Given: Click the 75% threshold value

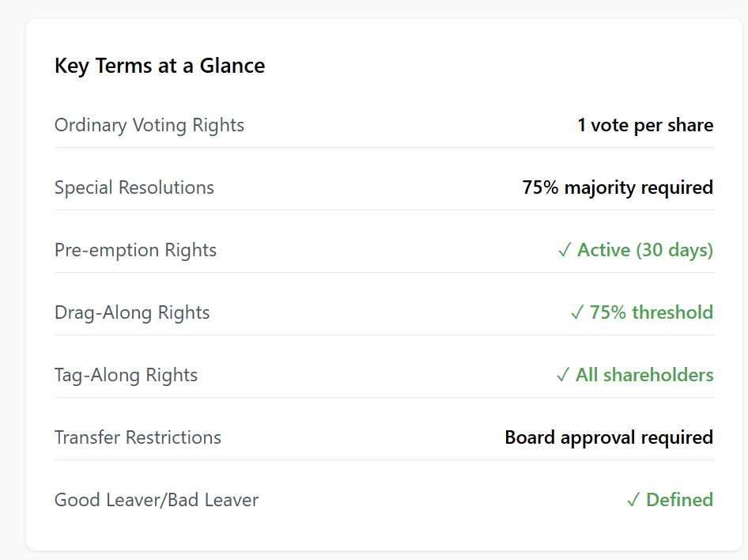Looking at the screenshot, I should coord(652,312).
